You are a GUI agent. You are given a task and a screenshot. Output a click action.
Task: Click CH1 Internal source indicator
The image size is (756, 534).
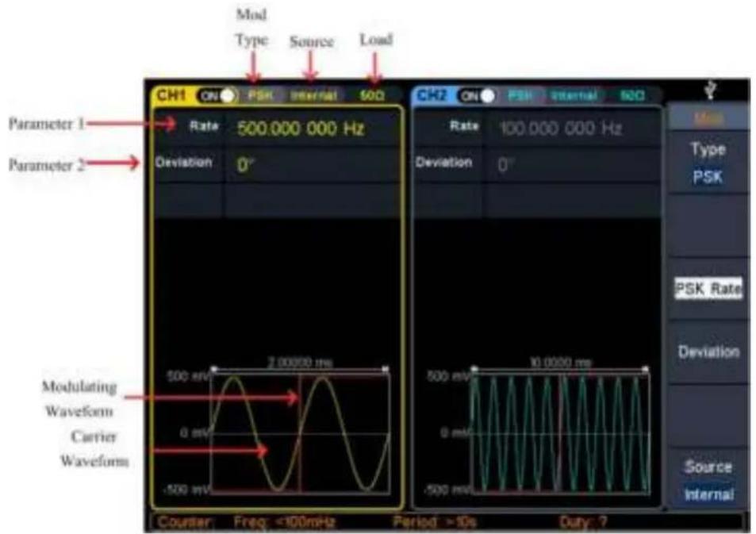tap(313, 95)
